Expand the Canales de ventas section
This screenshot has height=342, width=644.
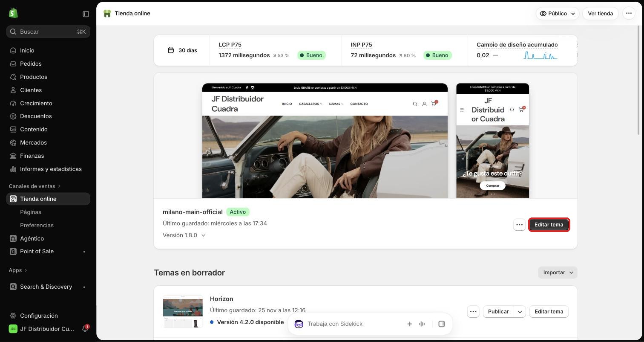[34, 186]
